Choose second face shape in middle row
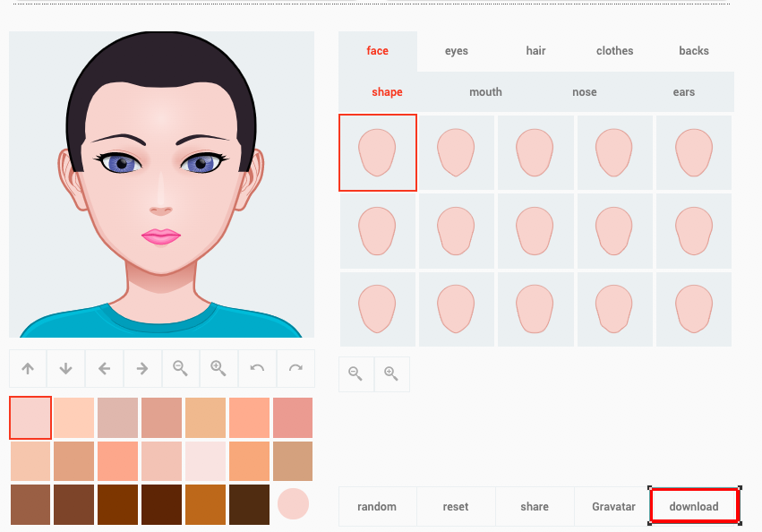The image size is (762, 532). [457, 231]
